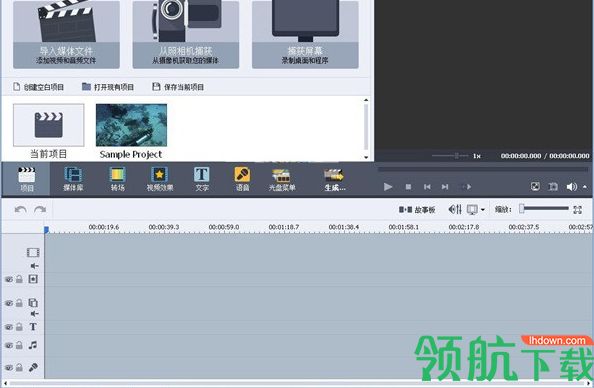
Task: Toggle visibility eye of music track
Action: (9, 345)
